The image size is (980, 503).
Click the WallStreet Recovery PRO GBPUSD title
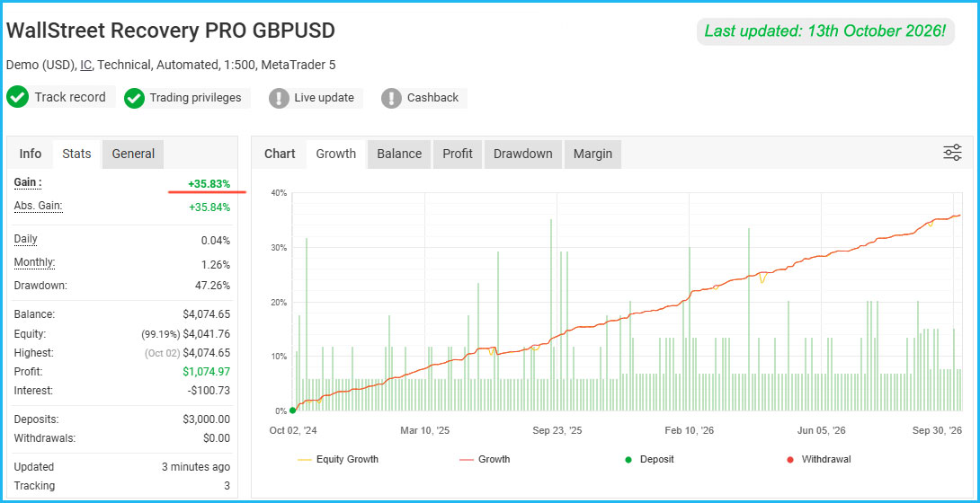click(x=171, y=31)
